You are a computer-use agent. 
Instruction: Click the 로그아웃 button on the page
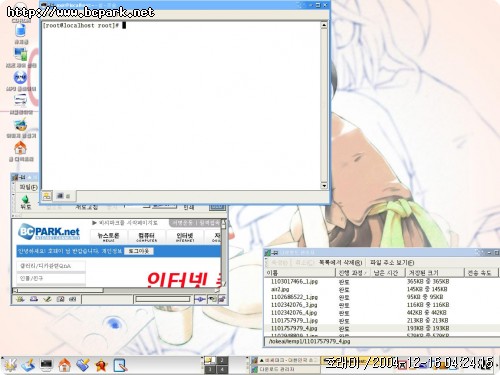pyautogui.click(x=139, y=251)
